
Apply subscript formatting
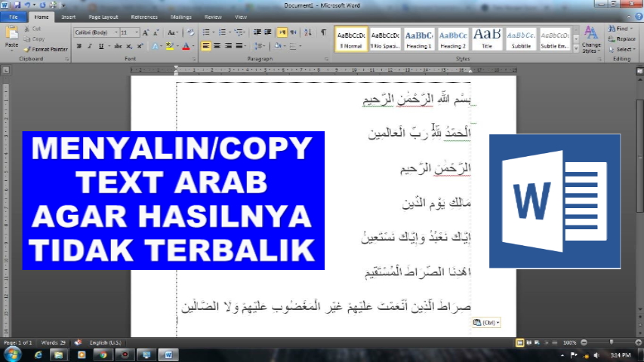pyautogui.click(x=129, y=46)
